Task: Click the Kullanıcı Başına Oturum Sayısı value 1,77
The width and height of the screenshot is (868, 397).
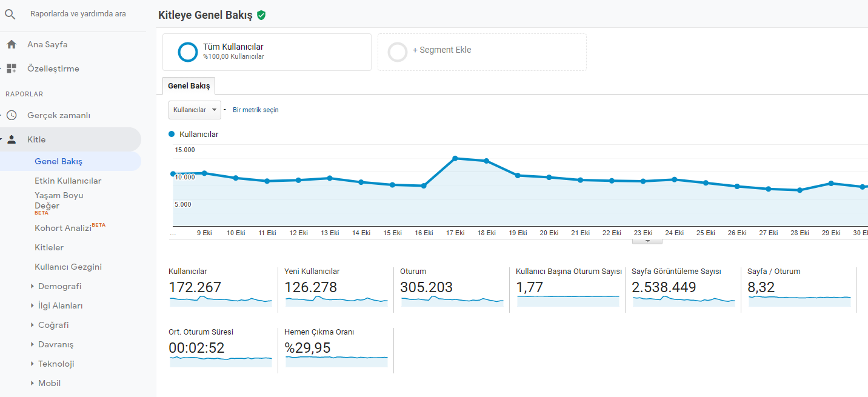Action: click(x=530, y=287)
